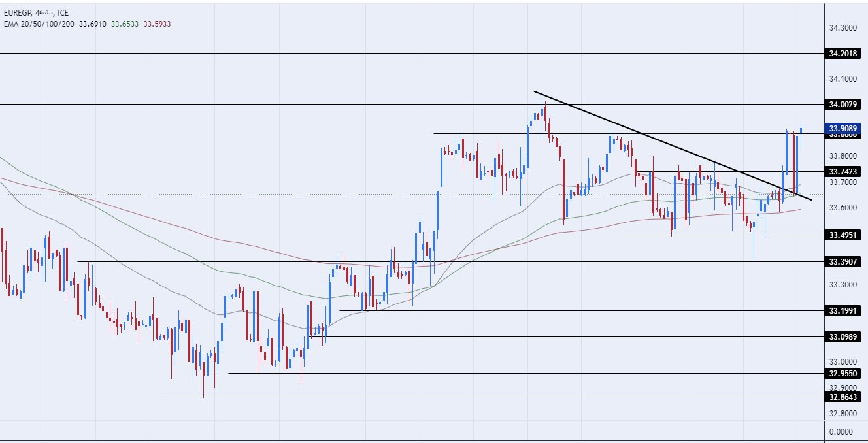Click the red EMA value 33.5933
Screen dimensions: 868x443
(158, 24)
